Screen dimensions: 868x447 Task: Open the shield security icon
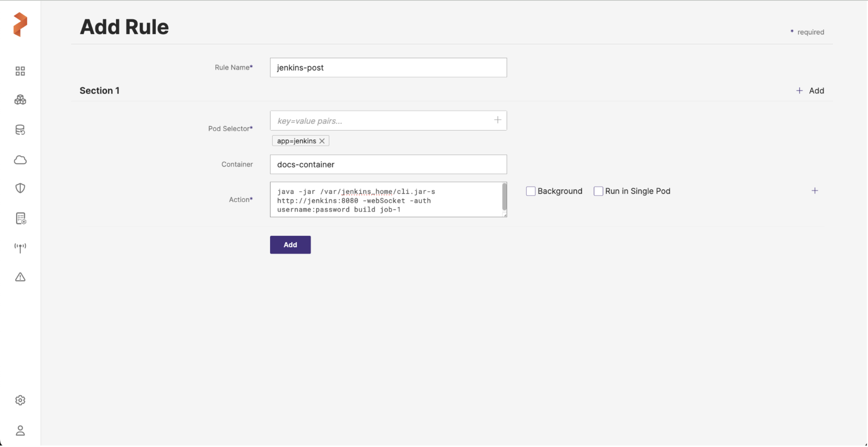coord(20,188)
